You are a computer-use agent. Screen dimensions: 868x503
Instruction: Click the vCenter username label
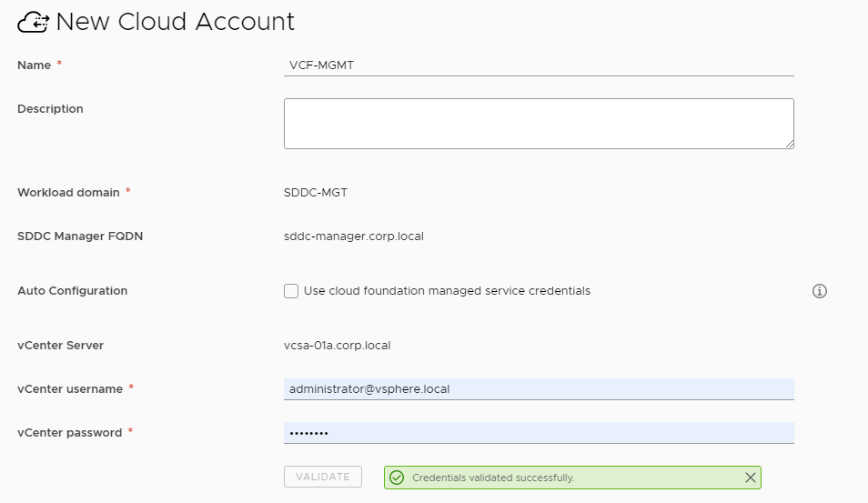pyautogui.click(x=70, y=389)
